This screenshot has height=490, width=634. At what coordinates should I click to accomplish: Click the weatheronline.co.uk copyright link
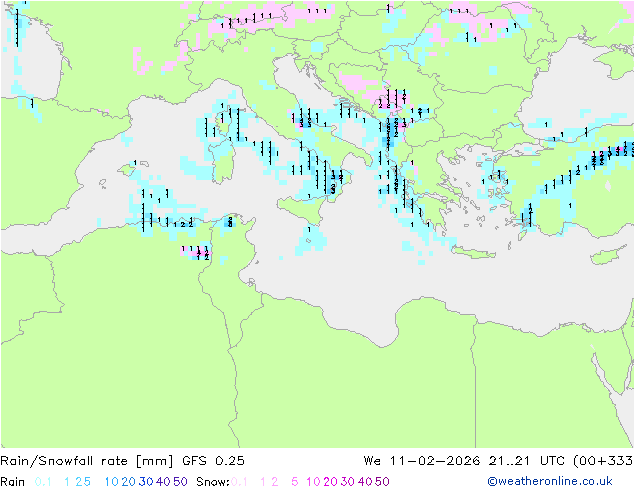[550, 481]
